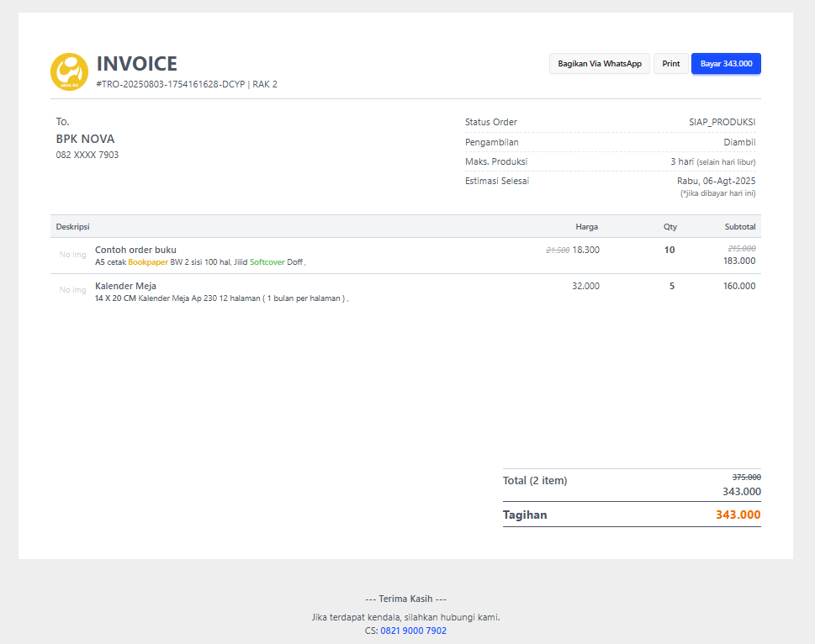
Task: Click the orange Tagihan amount 343.000
Action: tap(738, 515)
